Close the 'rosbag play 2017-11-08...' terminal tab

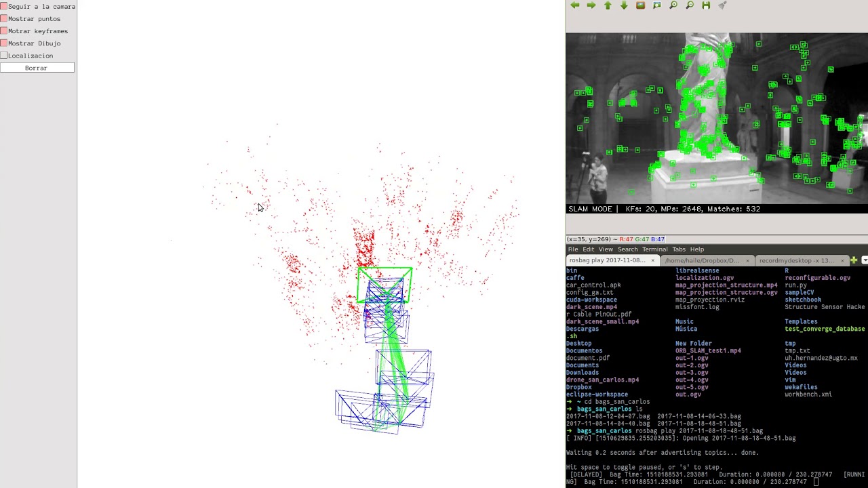(652, 260)
